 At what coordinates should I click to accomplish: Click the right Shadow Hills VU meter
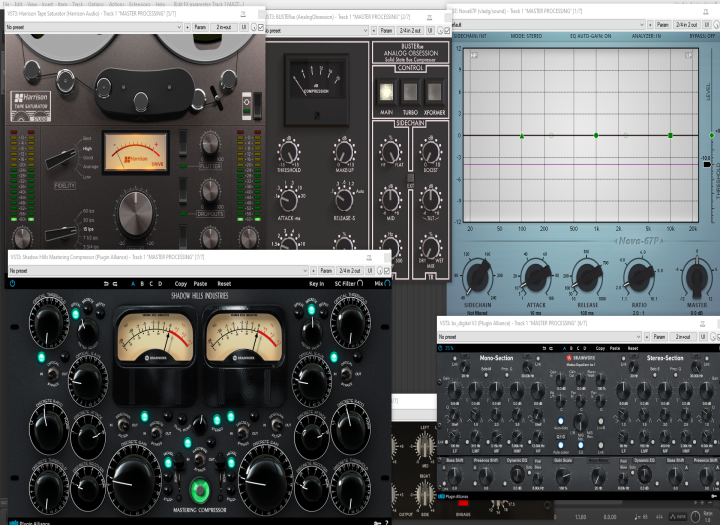(244, 339)
